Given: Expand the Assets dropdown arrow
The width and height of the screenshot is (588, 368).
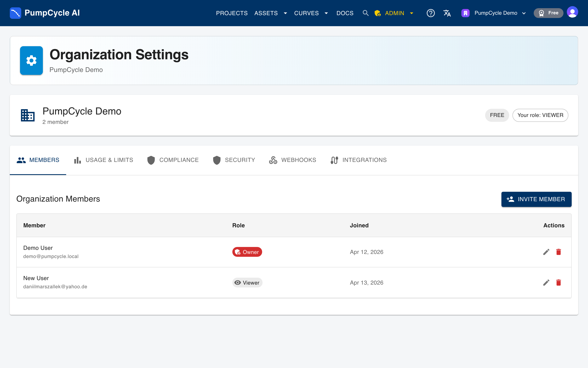Looking at the screenshot, I should pyautogui.click(x=285, y=13).
